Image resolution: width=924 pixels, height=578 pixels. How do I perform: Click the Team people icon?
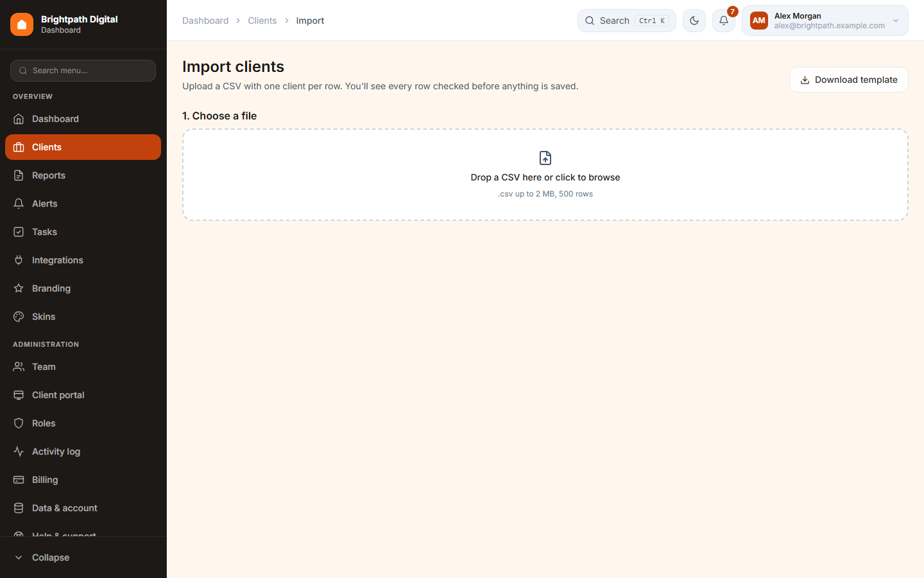click(x=19, y=367)
